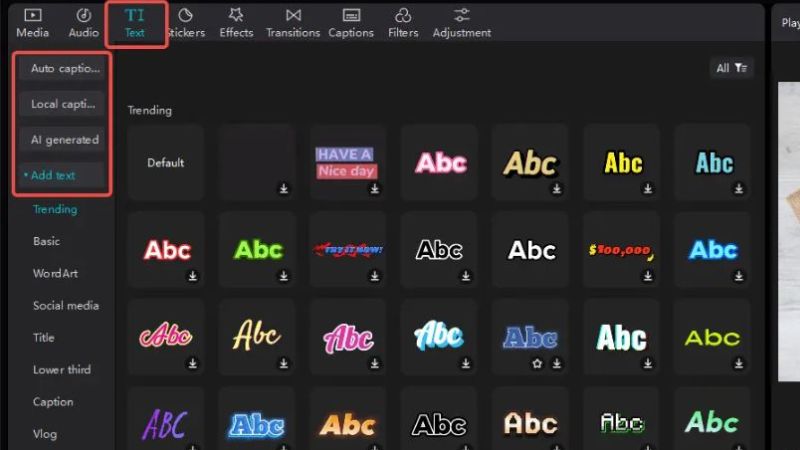The image size is (800, 450).
Task: Download the blue and white brush Abc
Action: coord(465,363)
